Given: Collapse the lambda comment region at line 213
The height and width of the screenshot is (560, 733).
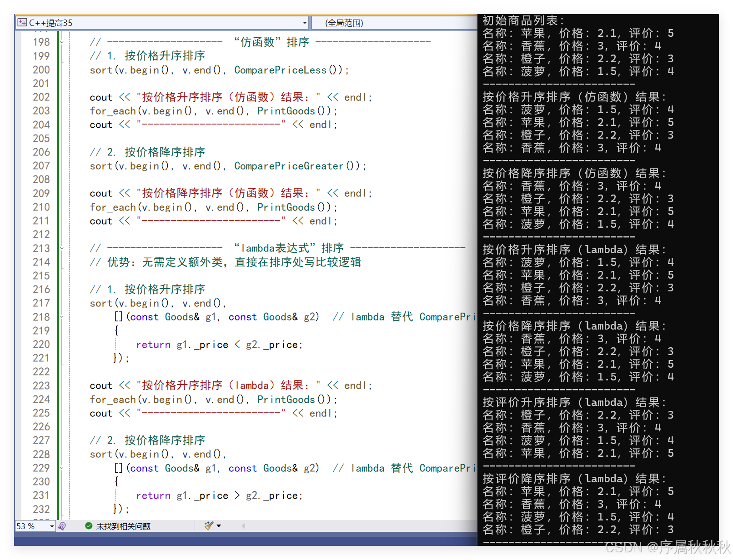Looking at the screenshot, I should (62, 248).
